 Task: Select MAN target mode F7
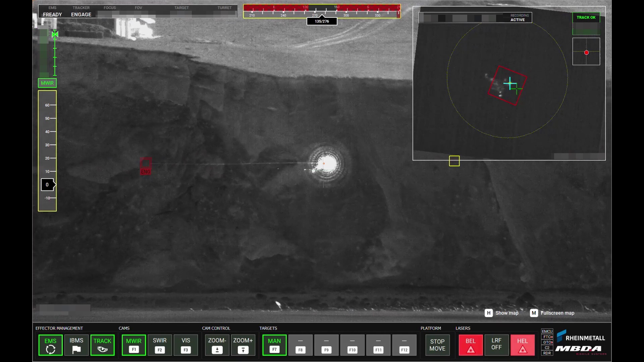click(x=274, y=345)
